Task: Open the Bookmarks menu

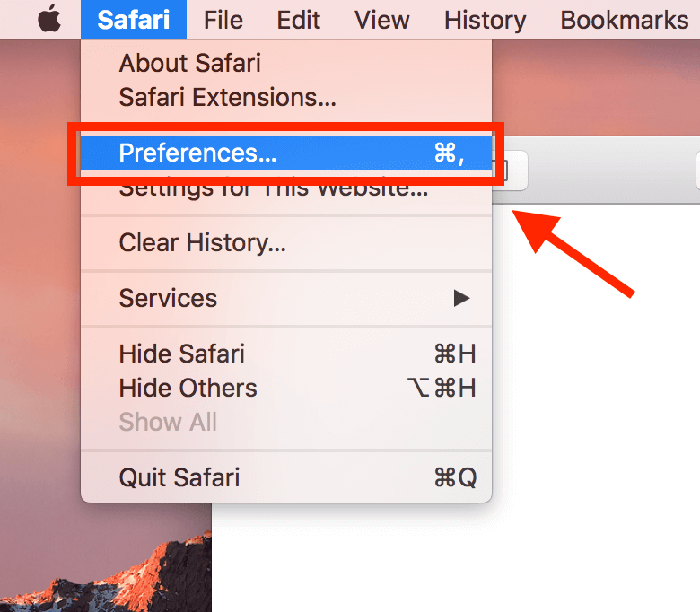Action: click(x=625, y=20)
